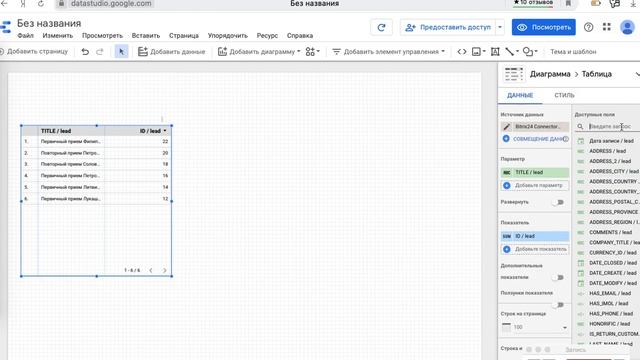Click the calendar icon of DATE_CLOSED field
Viewport: 640px width, 360px height.
click(580, 263)
